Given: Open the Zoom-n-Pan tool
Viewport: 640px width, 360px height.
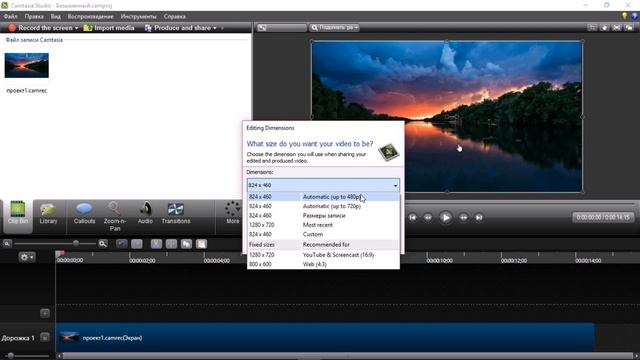Looking at the screenshot, I should coord(115,216).
